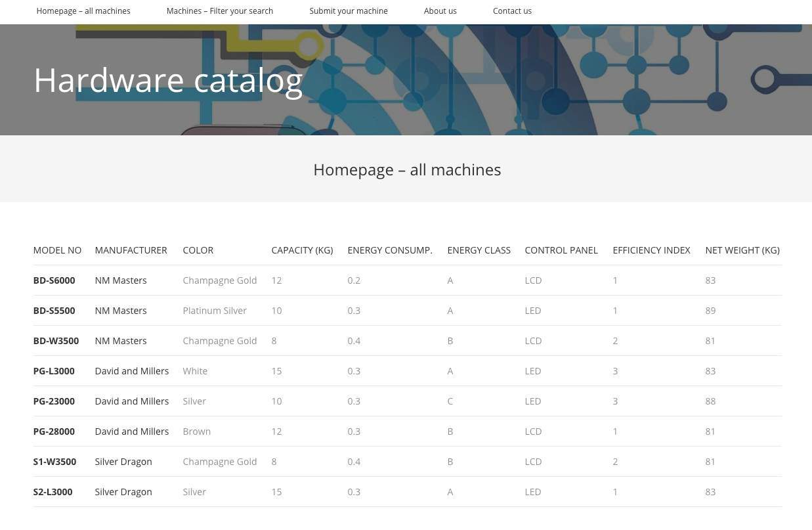
Task: Open the BD-S6000 model entry
Action: point(54,280)
